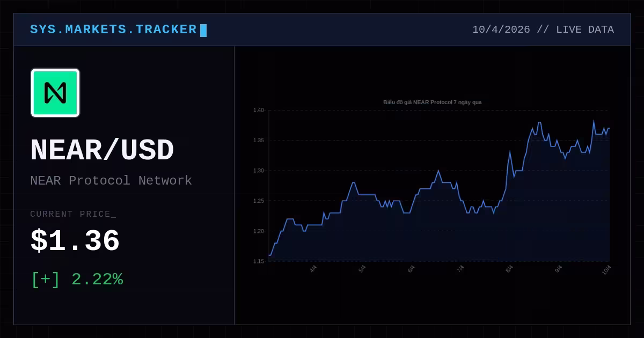The width and height of the screenshot is (644, 338).
Task: Click the 10/4 date marker on x-axis
Action: (606, 269)
